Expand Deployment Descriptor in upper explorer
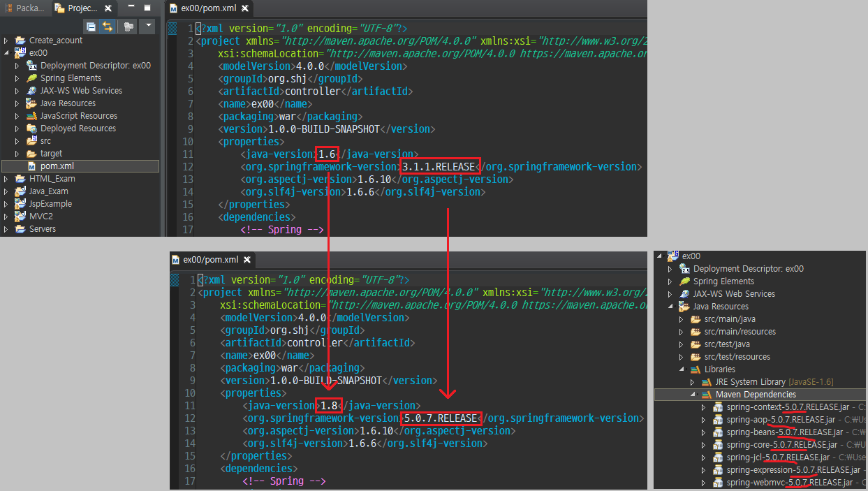Image resolution: width=868 pixels, height=491 pixels. 17,66
